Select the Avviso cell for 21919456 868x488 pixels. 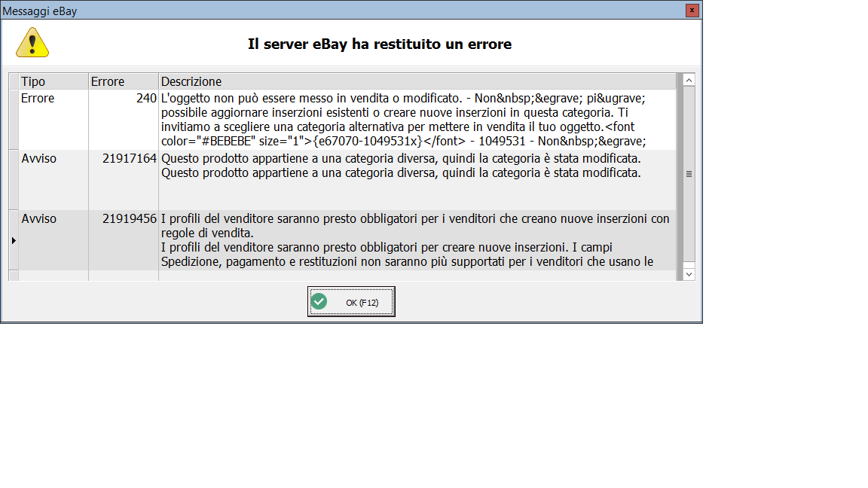pos(53,240)
